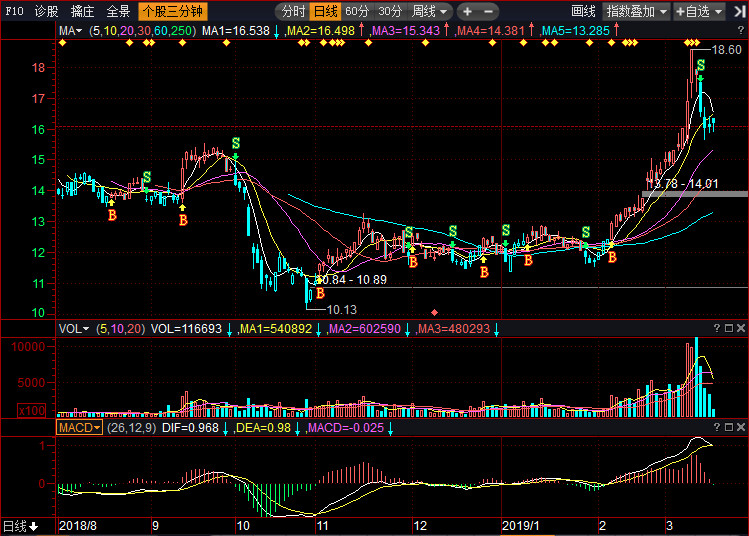Click the red diamond marker above the volume panel
This screenshot has width=749, height=536.
click(x=434, y=311)
